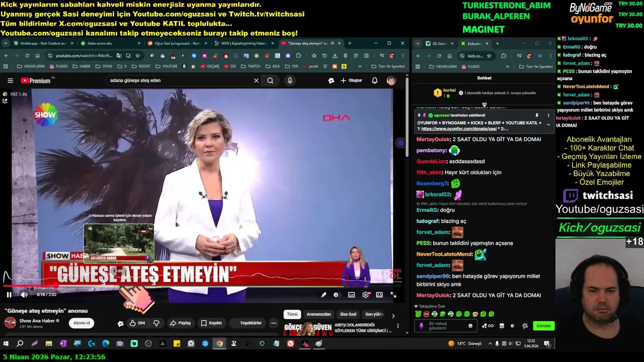
Task: Open Google Chrome from the taskbar
Action: pos(219,344)
